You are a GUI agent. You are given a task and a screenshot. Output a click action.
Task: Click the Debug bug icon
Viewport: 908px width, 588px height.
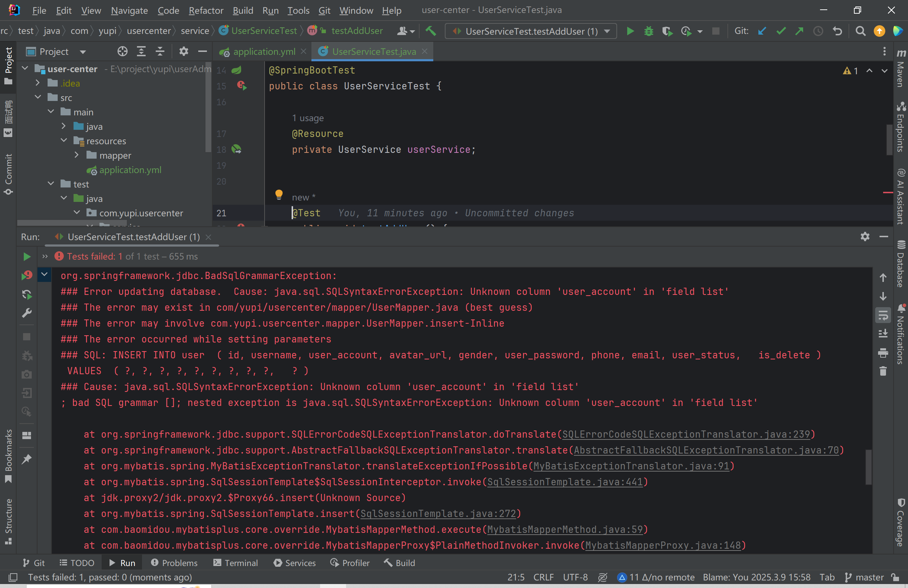pos(648,31)
